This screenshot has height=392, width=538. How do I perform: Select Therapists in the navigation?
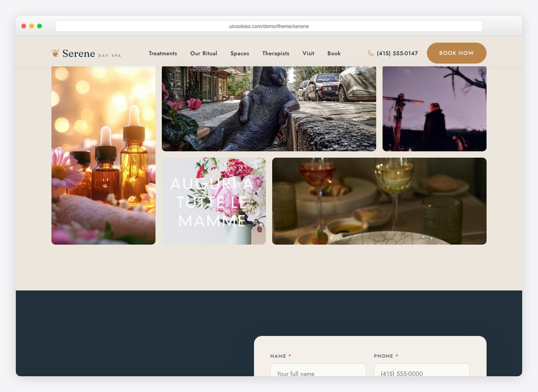click(276, 53)
